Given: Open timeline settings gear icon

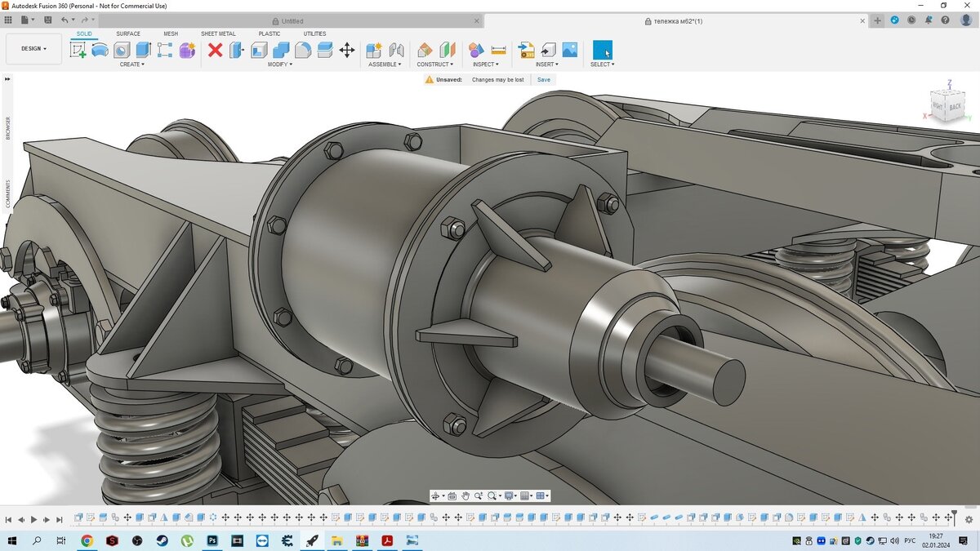Looking at the screenshot, I should pos(968,519).
